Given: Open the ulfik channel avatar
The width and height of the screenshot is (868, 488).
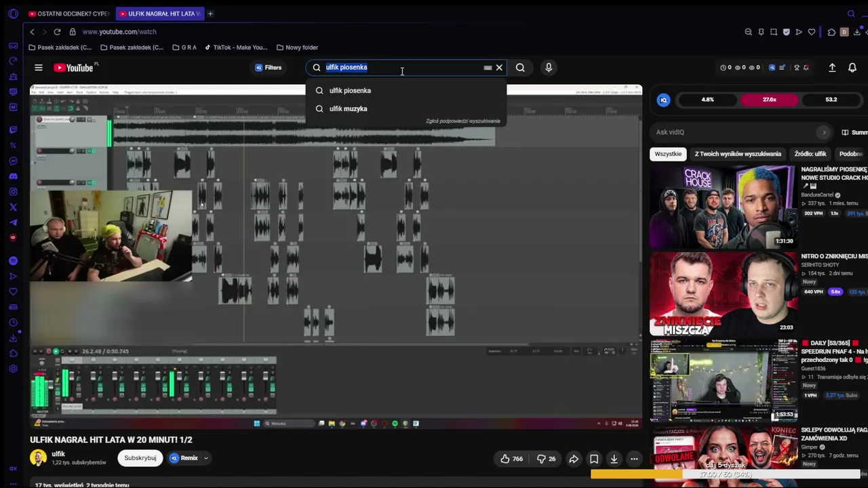Looking at the screenshot, I should pos(38,458).
